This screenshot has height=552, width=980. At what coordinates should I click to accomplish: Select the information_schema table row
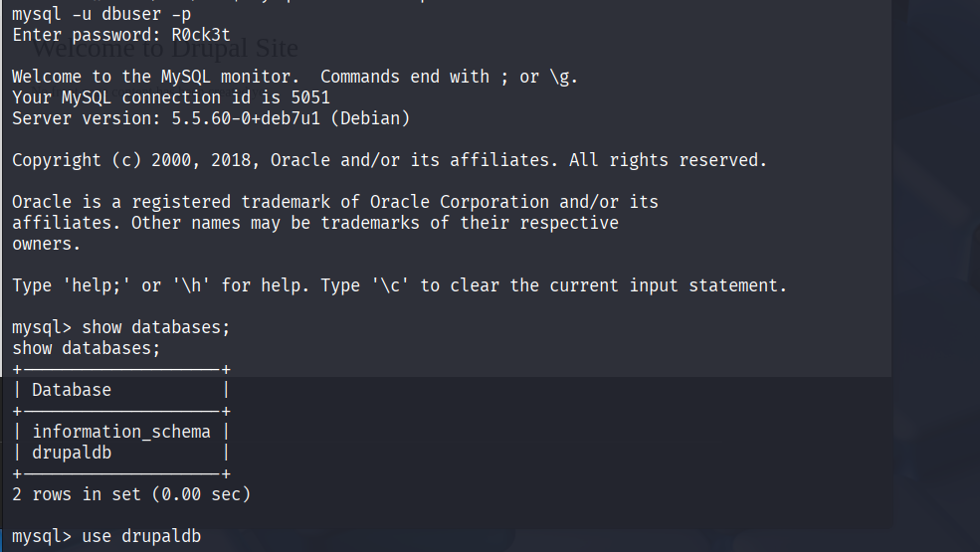121,432
